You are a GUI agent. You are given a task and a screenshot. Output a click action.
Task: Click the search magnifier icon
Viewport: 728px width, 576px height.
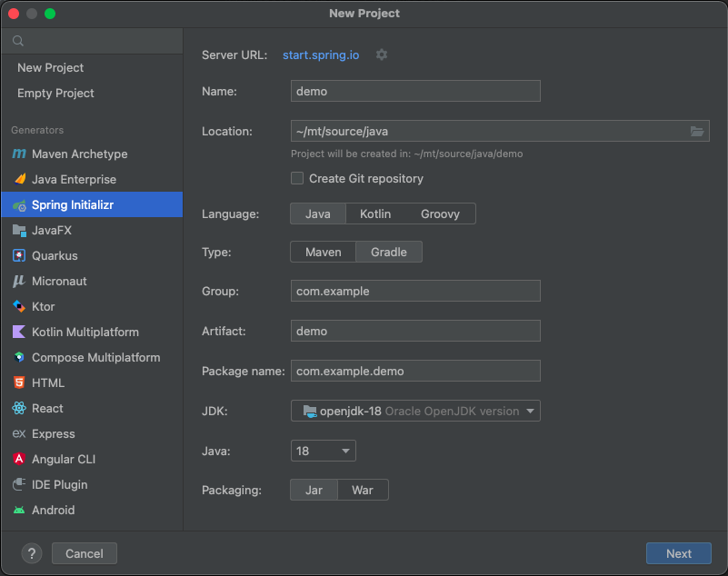[18, 41]
